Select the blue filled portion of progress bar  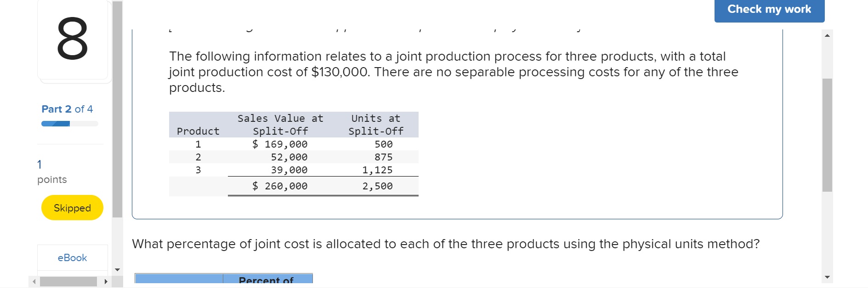pos(55,123)
